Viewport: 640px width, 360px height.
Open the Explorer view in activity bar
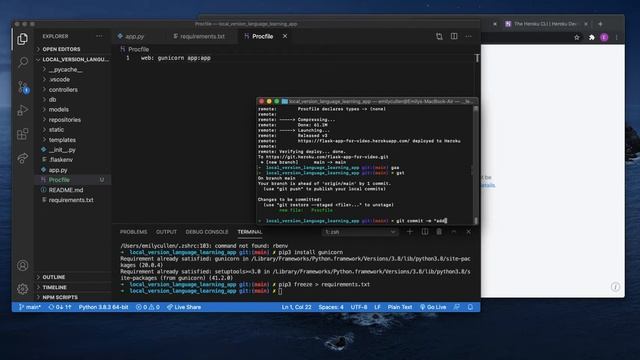[22, 39]
